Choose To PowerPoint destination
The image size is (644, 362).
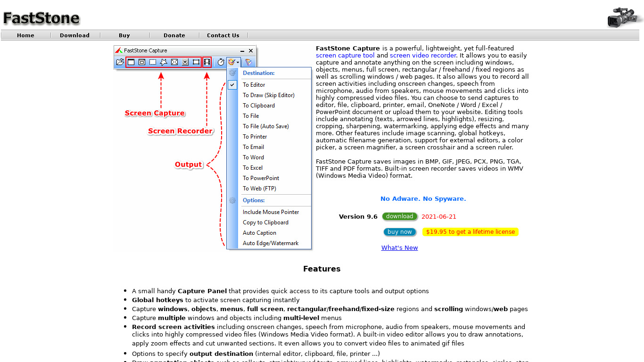pos(261,178)
